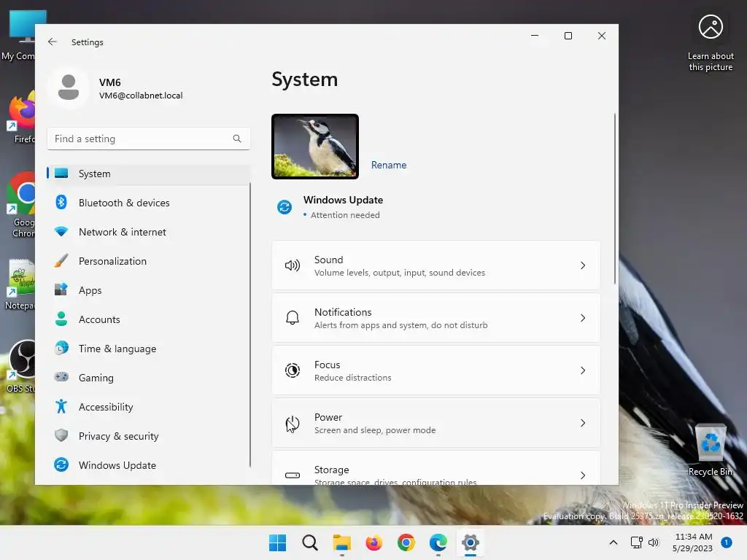Click the network icon in system tray
The height and width of the screenshot is (560, 747).
636,542
